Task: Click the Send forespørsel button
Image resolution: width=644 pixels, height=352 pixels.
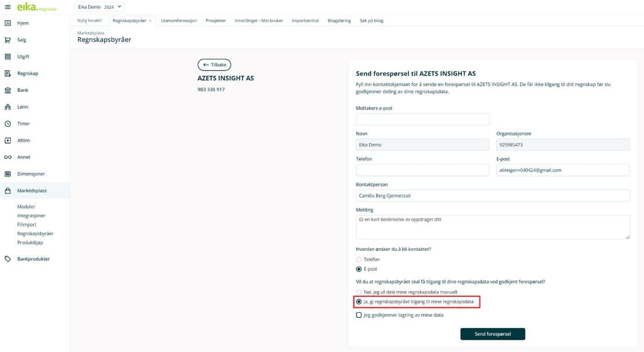Action: (492, 334)
